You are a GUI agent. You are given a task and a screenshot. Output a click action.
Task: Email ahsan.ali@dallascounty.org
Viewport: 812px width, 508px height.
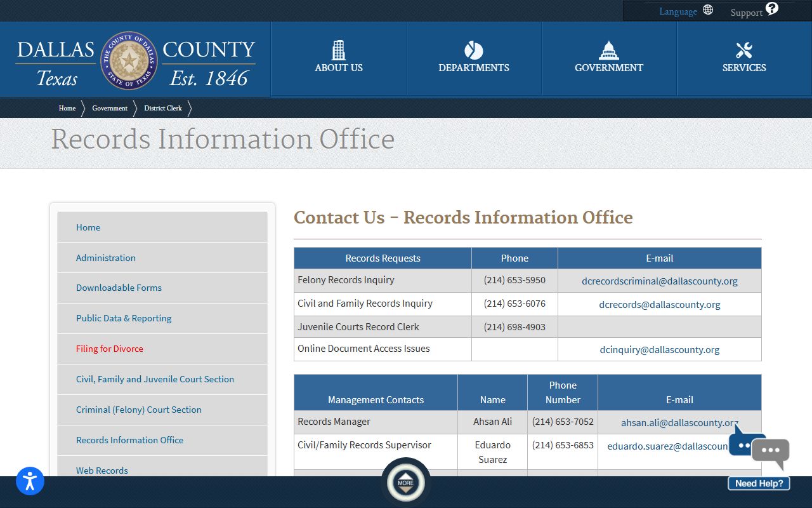click(679, 423)
